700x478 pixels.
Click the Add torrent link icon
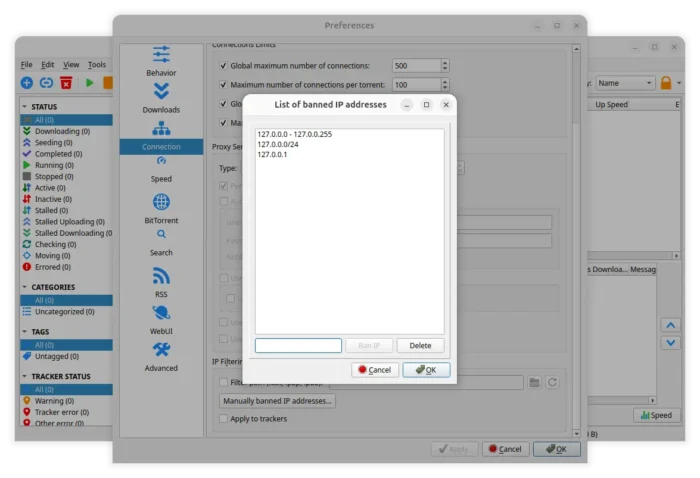(x=46, y=83)
